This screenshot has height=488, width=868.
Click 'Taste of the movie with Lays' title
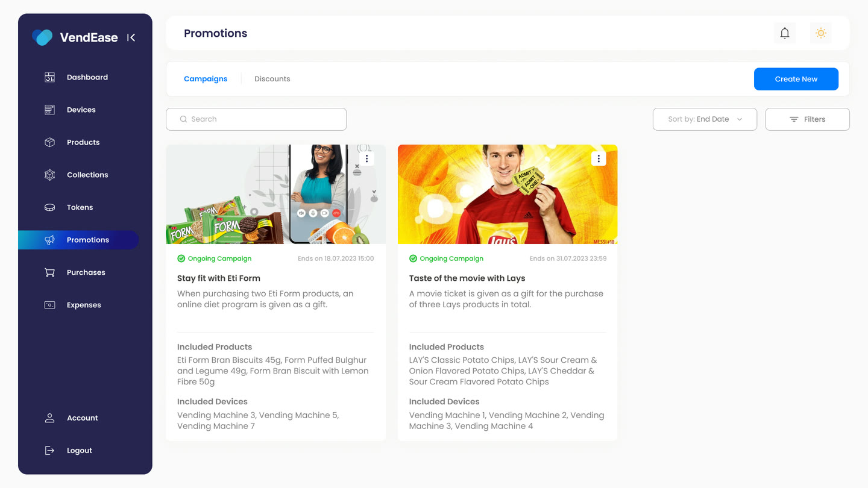(x=467, y=278)
